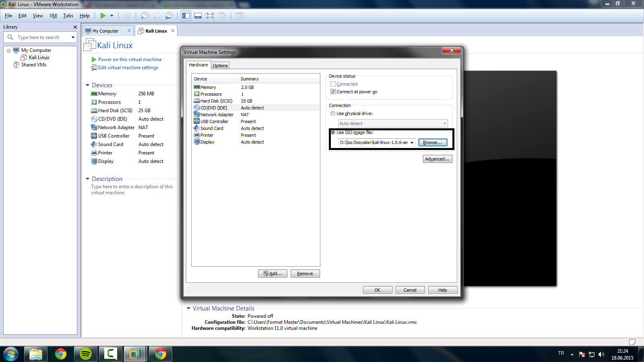Viewport: 644px width, 362px height.
Task: Switch to the My Computer tab
Action: coord(105,31)
